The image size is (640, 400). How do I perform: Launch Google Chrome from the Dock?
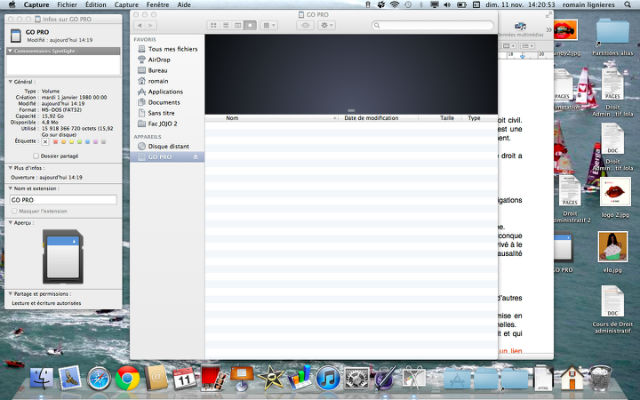pyautogui.click(x=127, y=378)
